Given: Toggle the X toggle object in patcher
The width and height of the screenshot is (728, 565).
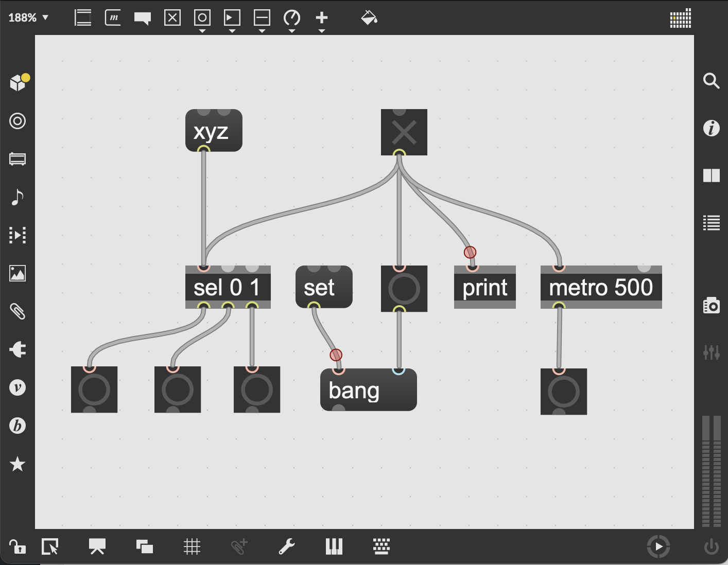Looking at the screenshot, I should tap(404, 132).
